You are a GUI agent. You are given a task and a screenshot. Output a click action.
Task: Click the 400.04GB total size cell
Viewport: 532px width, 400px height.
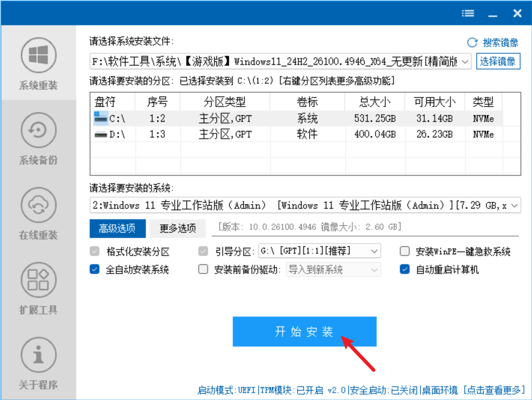coord(375,134)
